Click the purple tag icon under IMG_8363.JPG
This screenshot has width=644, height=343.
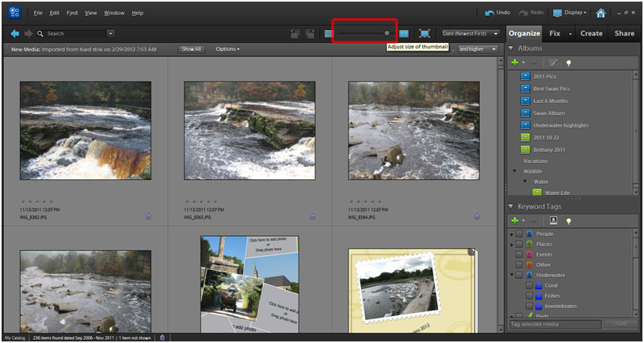(313, 216)
